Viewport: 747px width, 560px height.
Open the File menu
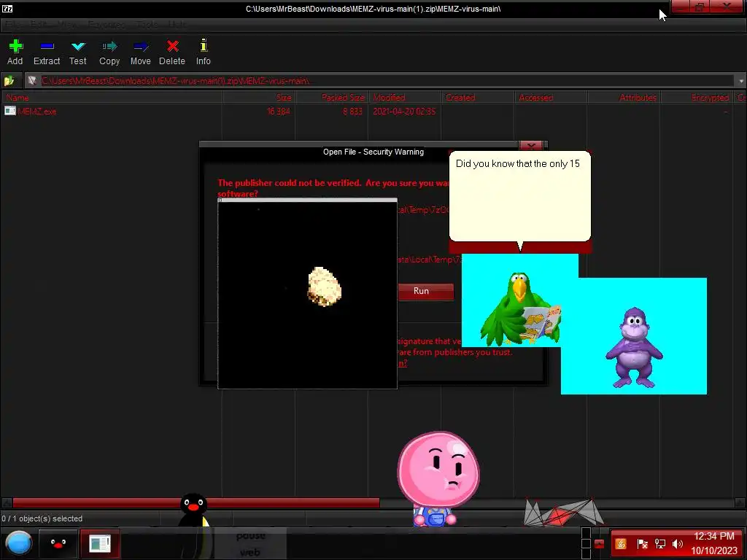15,24
